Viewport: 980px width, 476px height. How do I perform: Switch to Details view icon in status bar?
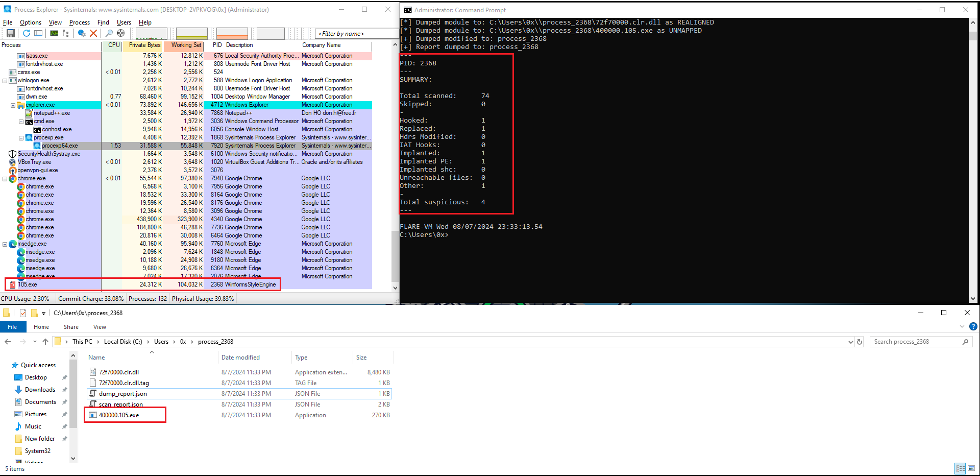(960, 468)
